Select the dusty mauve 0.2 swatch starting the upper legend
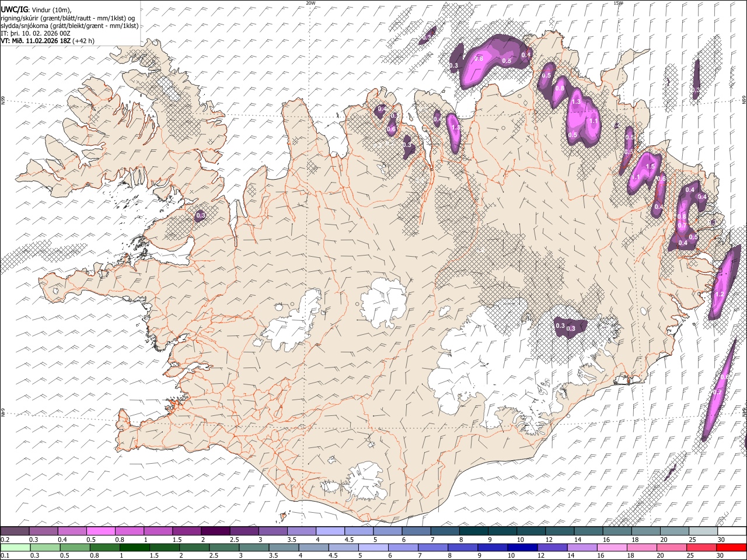Image resolution: width=747 pixels, height=560 pixels. tap(15, 531)
